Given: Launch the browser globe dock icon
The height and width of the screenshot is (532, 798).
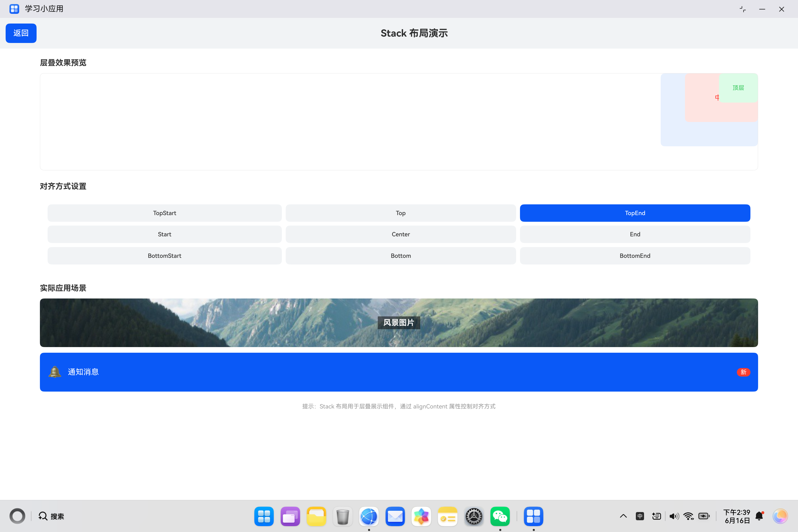Looking at the screenshot, I should tap(369, 516).
